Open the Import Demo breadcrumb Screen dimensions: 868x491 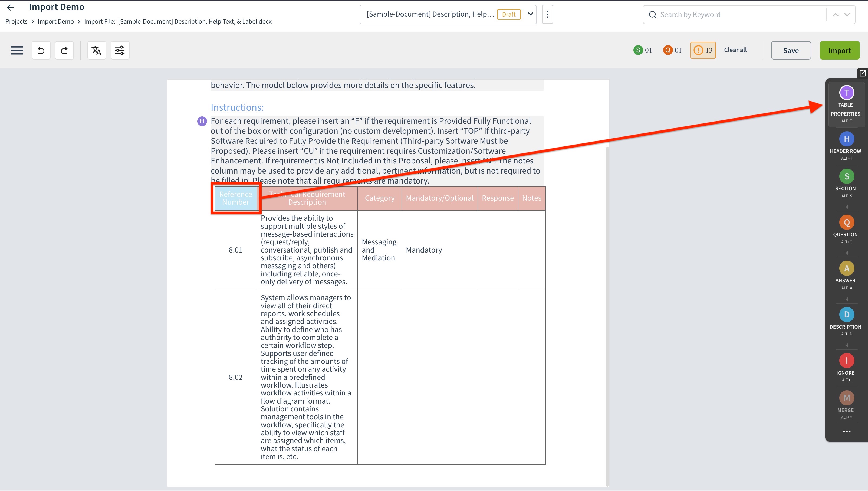tap(56, 22)
